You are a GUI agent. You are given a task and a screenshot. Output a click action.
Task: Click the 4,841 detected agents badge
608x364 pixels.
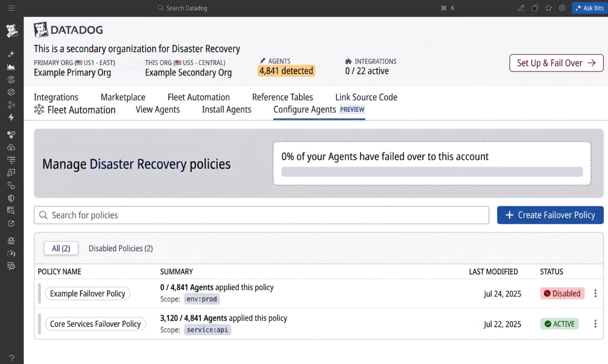[x=286, y=71]
